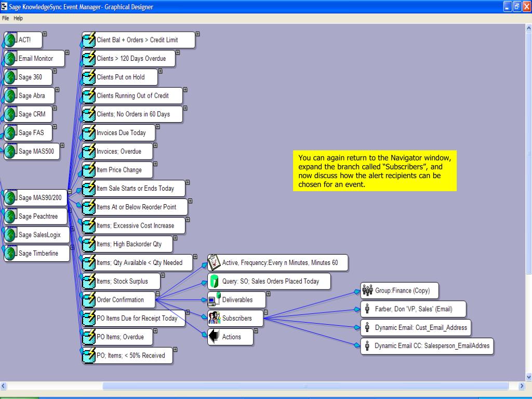Click the Email Monitor globe icon
Viewport: 532px width, 399px height.
tap(10, 58)
